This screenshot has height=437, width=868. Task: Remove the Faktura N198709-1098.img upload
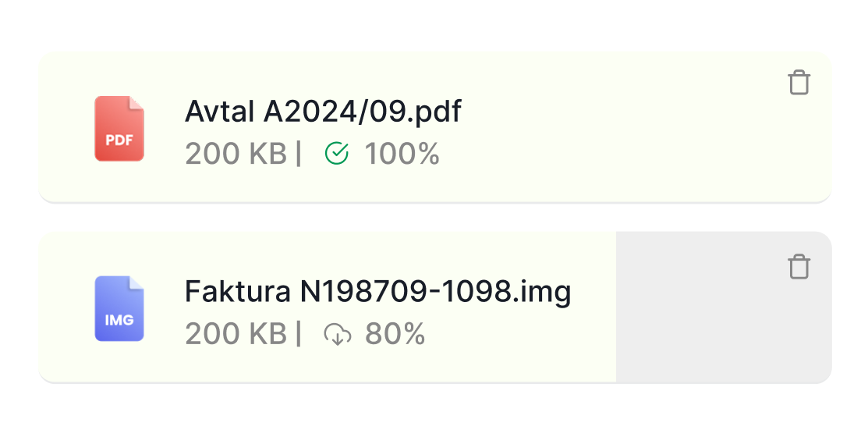[799, 267]
